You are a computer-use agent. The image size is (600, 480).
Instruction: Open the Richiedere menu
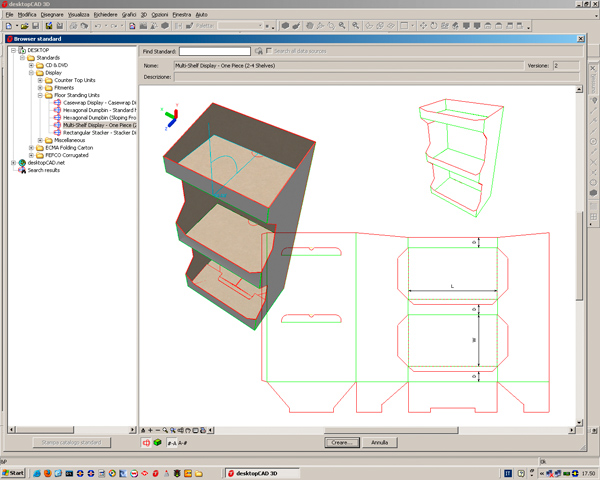(x=105, y=15)
